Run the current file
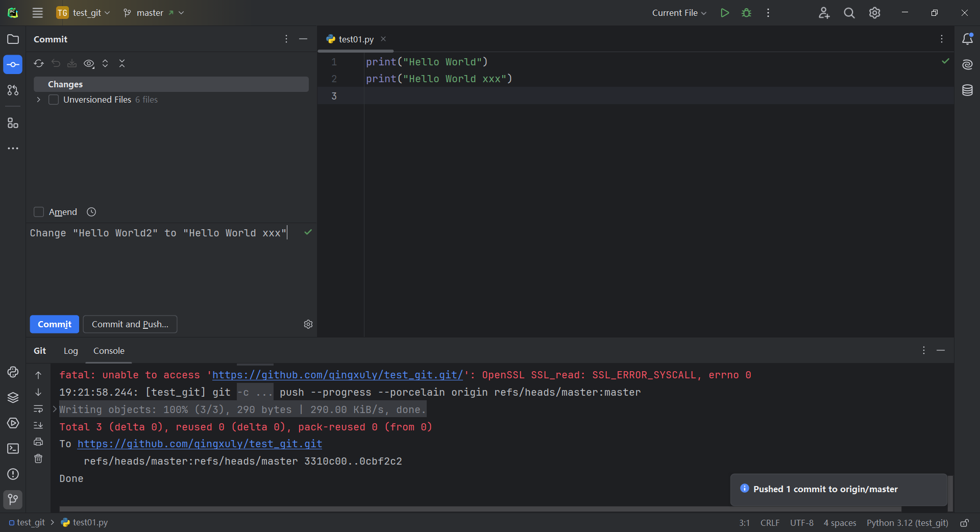The image size is (980, 532). [724, 13]
